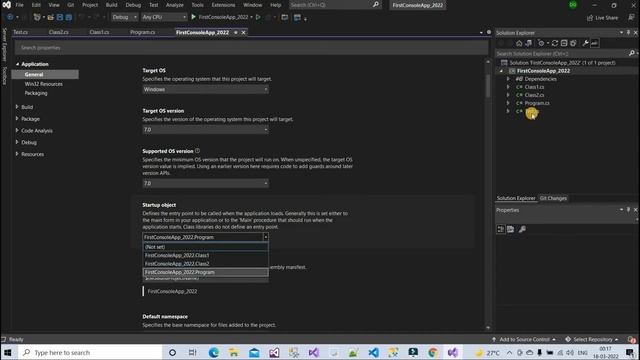Open blue Visual Studio Code taskbar icon

(373, 352)
